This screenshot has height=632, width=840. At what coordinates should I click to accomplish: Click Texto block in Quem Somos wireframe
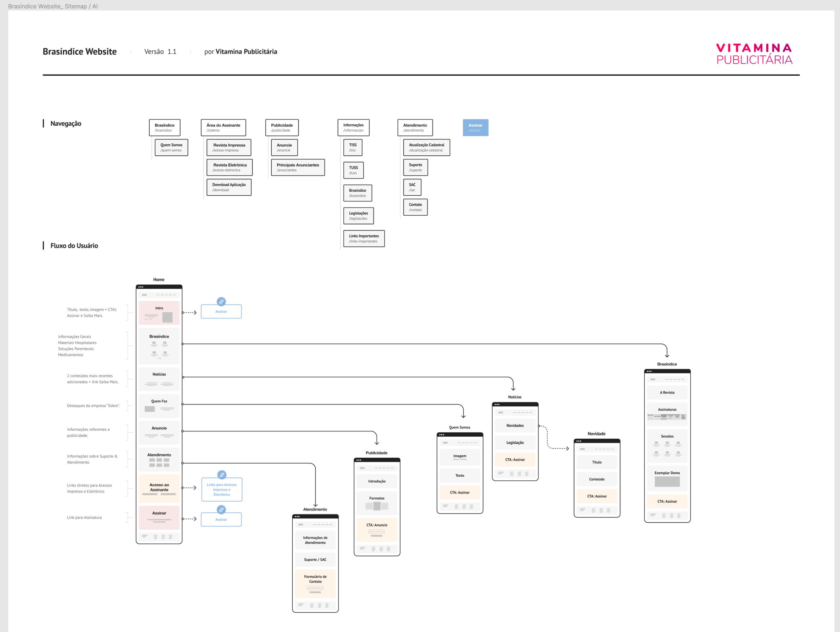click(460, 475)
